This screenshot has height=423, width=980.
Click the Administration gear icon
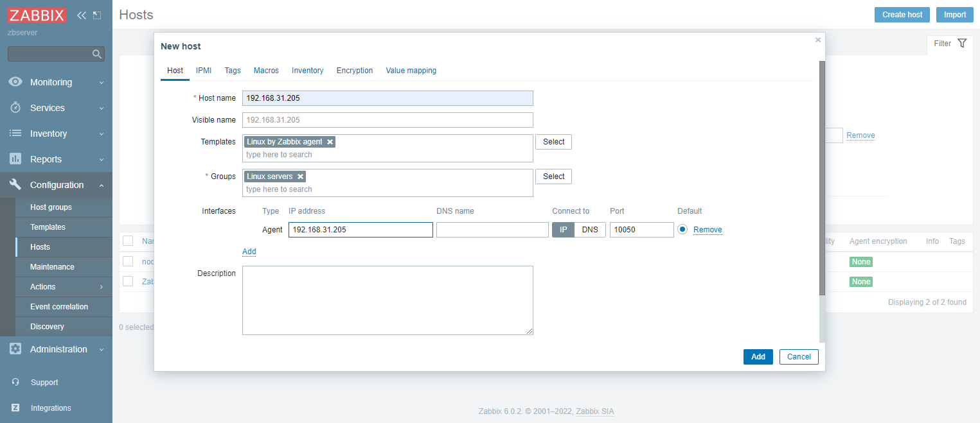coord(15,349)
